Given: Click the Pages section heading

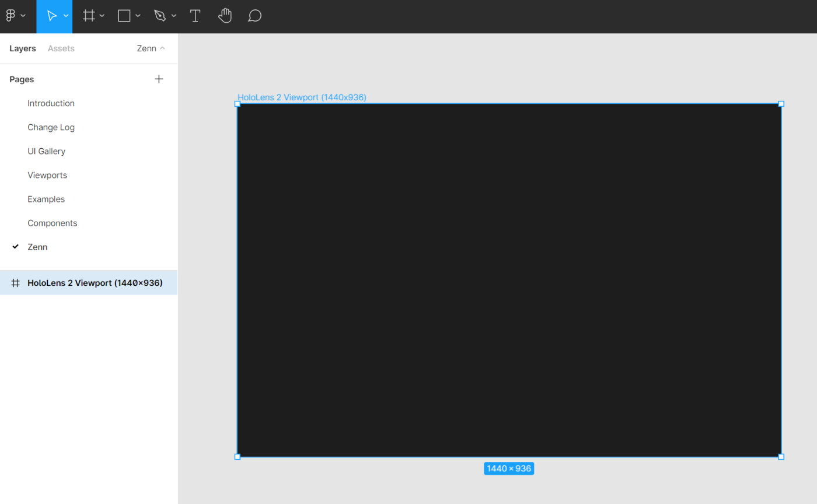Looking at the screenshot, I should pos(22,79).
